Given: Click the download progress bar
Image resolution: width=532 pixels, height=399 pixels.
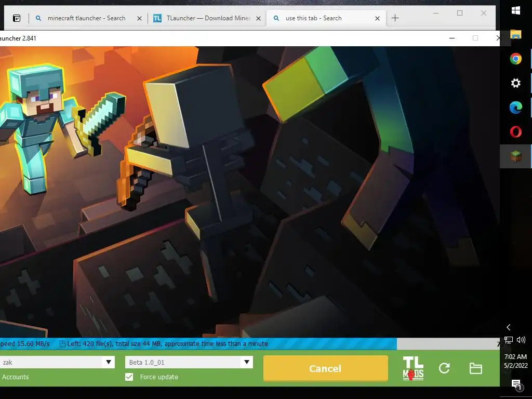Looking at the screenshot, I should pyautogui.click(x=250, y=344).
